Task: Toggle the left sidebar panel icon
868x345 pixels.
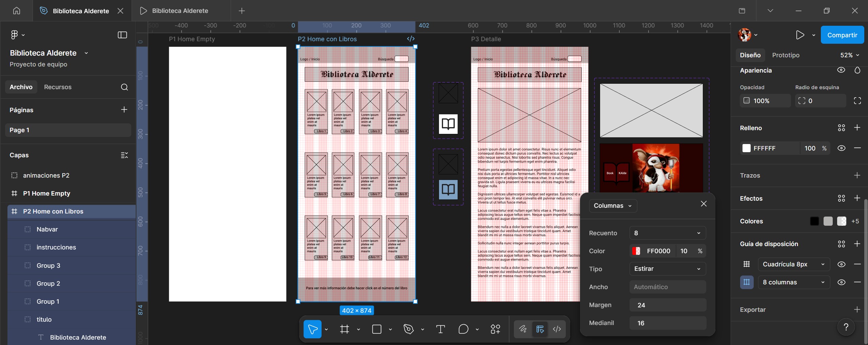Action: (x=122, y=35)
